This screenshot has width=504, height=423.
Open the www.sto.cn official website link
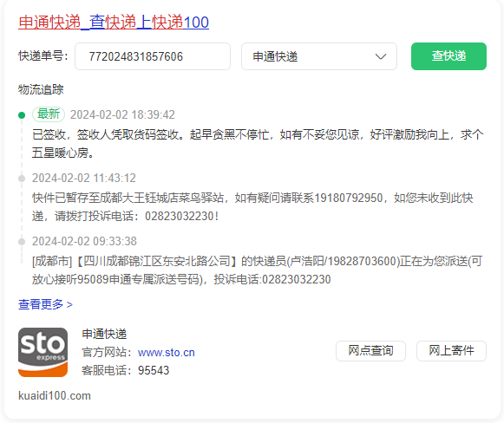point(167,352)
